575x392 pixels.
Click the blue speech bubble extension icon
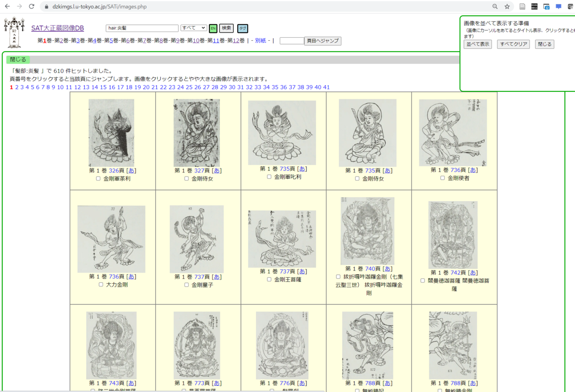[x=559, y=7]
